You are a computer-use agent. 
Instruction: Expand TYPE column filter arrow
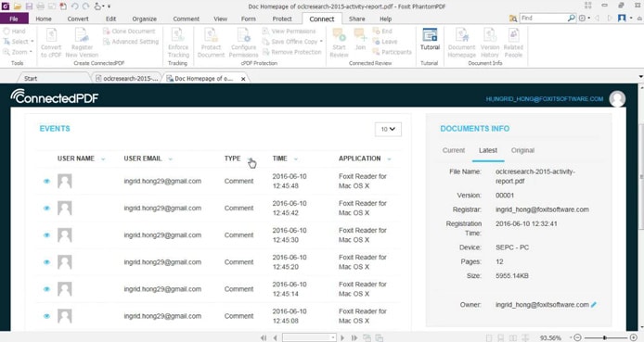250,159
